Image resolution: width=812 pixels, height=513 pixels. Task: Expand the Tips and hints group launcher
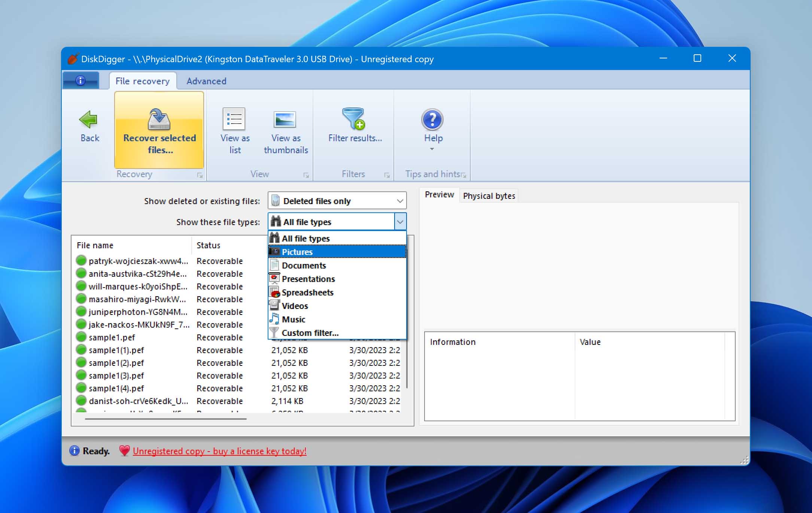(464, 175)
